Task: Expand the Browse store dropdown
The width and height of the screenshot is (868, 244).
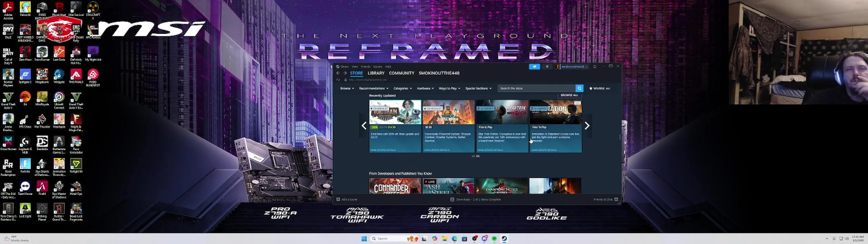Action: (x=347, y=88)
